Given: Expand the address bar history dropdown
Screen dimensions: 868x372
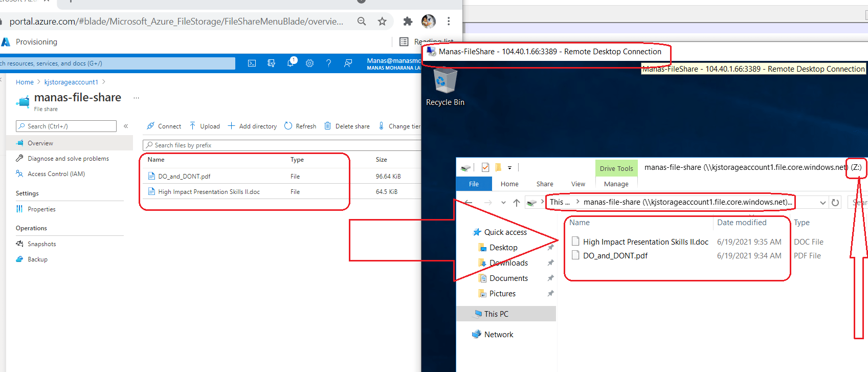Looking at the screenshot, I should coord(822,203).
